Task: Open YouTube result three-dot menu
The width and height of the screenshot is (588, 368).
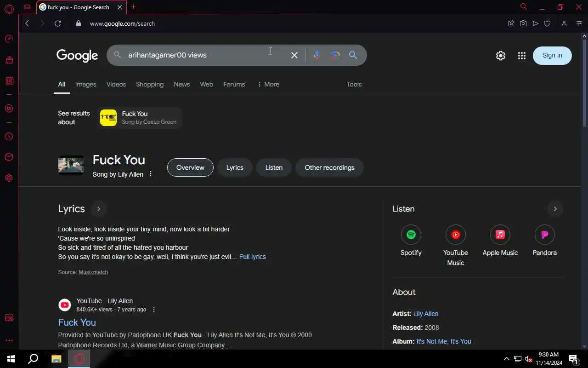Action: point(154,310)
